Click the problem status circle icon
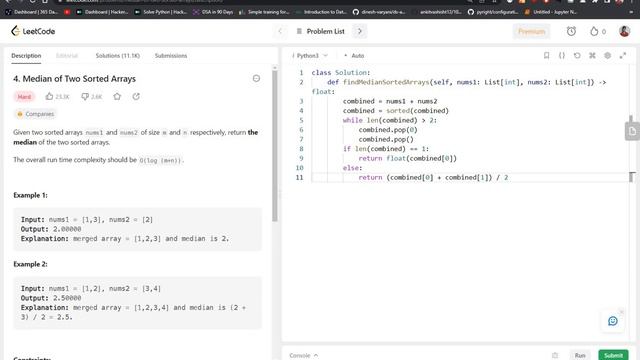 click(256, 78)
